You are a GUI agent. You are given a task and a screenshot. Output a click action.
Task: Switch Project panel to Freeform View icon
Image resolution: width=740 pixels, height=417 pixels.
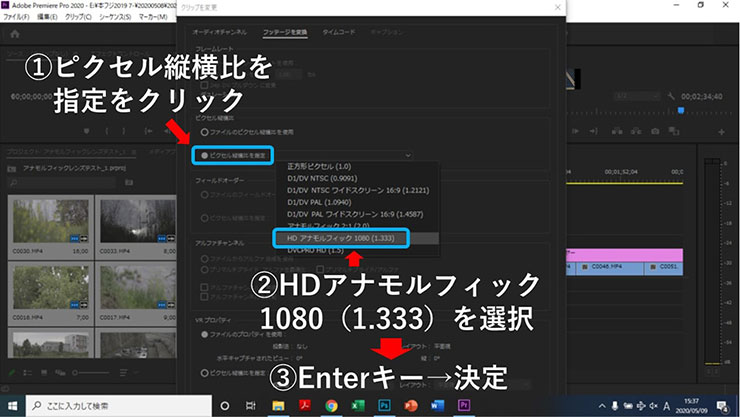click(x=60, y=373)
